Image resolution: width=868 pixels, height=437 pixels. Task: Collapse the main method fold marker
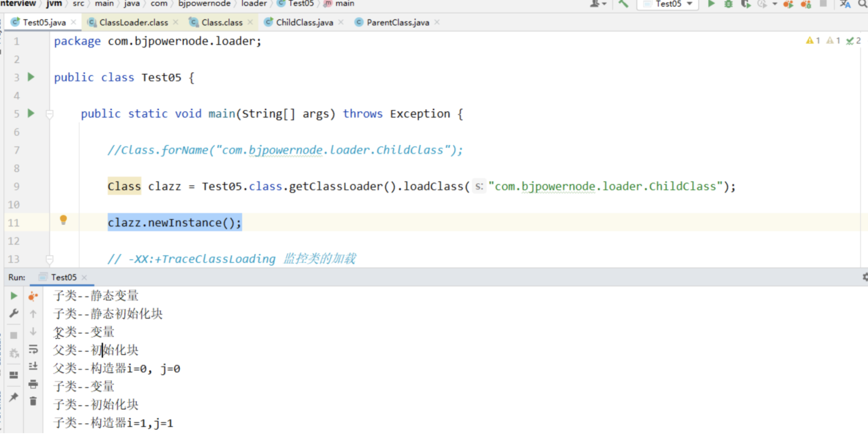(50, 114)
